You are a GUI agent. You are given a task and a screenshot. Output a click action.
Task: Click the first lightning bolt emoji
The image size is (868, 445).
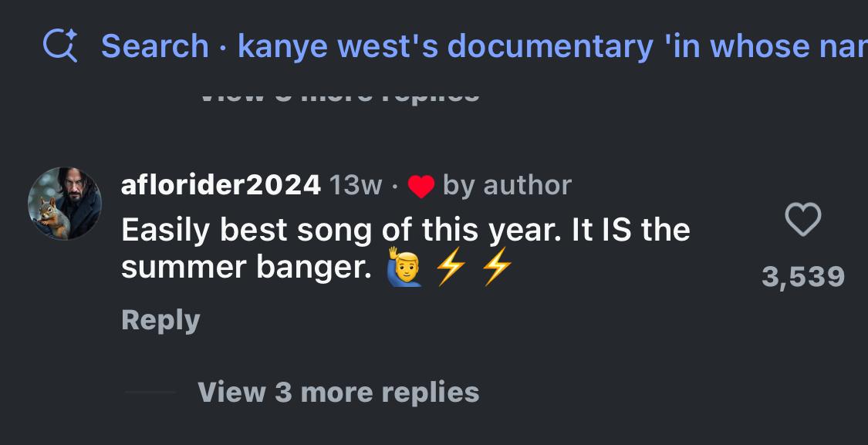(x=451, y=269)
